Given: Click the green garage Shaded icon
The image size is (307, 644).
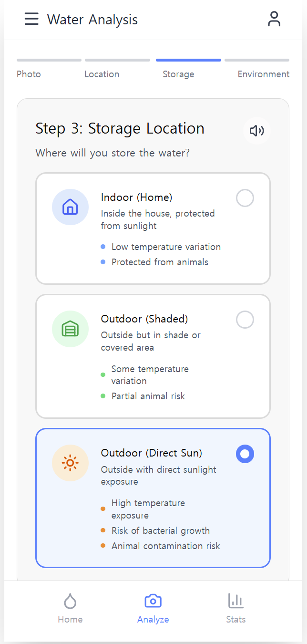Looking at the screenshot, I should (70, 329).
